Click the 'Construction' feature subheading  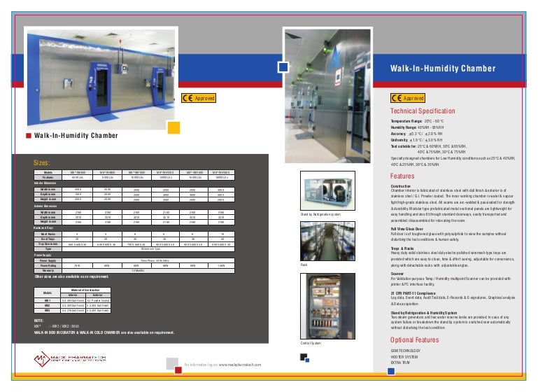click(x=400, y=186)
